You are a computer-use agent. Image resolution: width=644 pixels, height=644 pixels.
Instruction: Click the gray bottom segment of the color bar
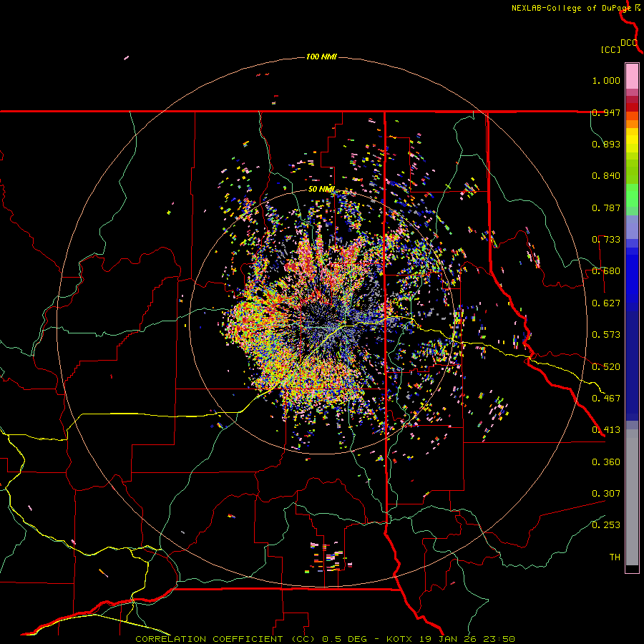(632, 497)
